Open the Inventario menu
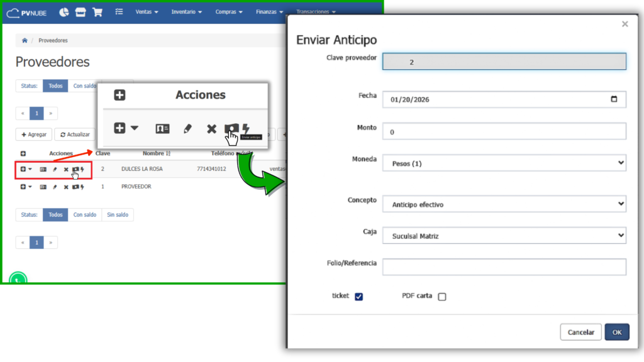Viewport: 644px width, 362px height. point(187,12)
